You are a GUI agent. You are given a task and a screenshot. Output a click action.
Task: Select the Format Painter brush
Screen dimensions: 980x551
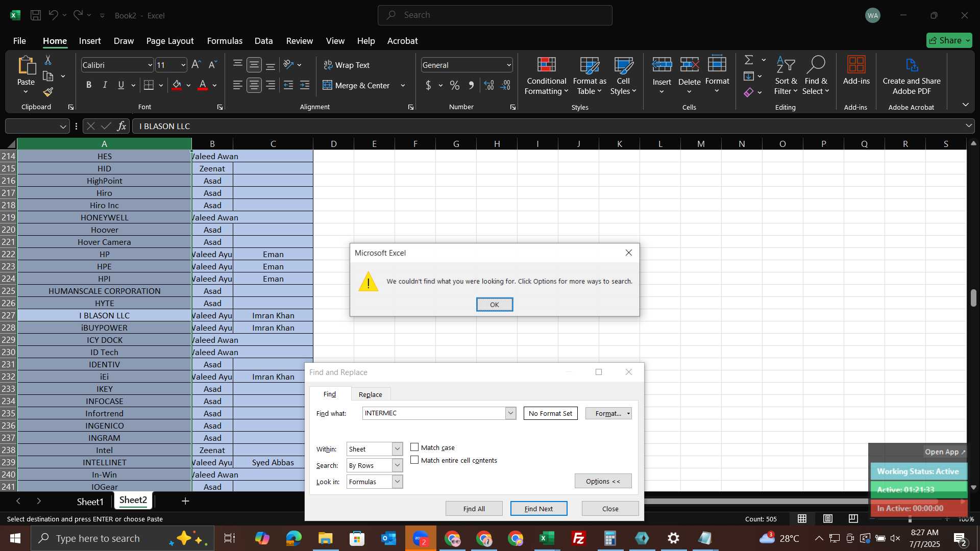pyautogui.click(x=48, y=92)
